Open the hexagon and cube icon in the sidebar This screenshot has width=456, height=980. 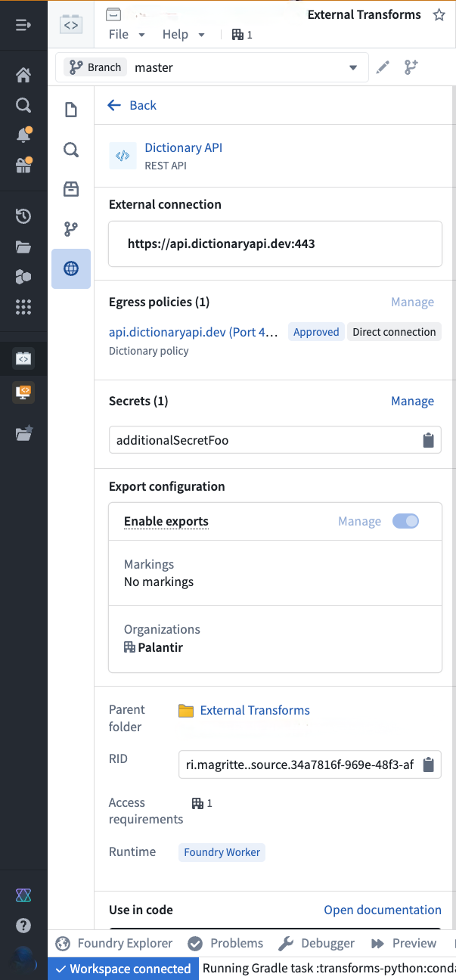(x=23, y=277)
